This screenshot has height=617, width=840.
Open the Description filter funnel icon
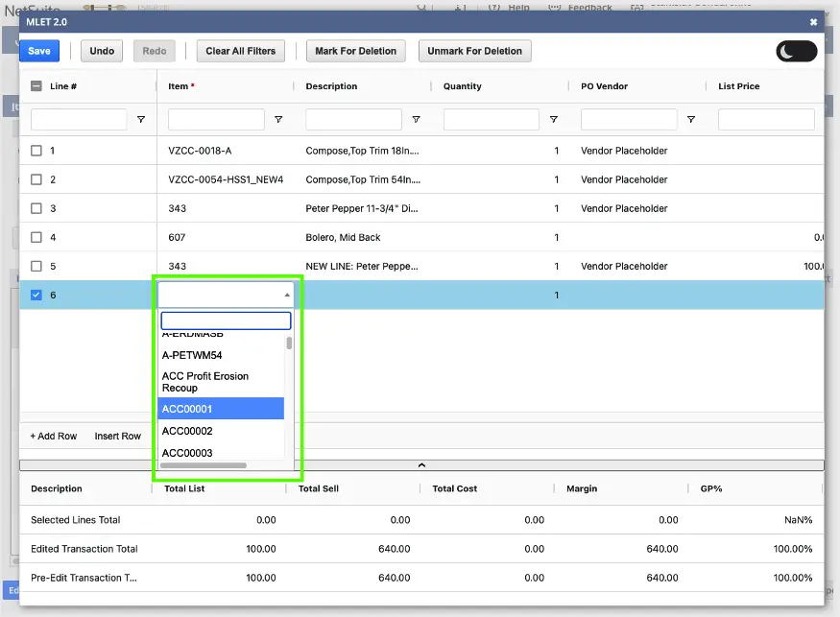click(x=417, y=119)
